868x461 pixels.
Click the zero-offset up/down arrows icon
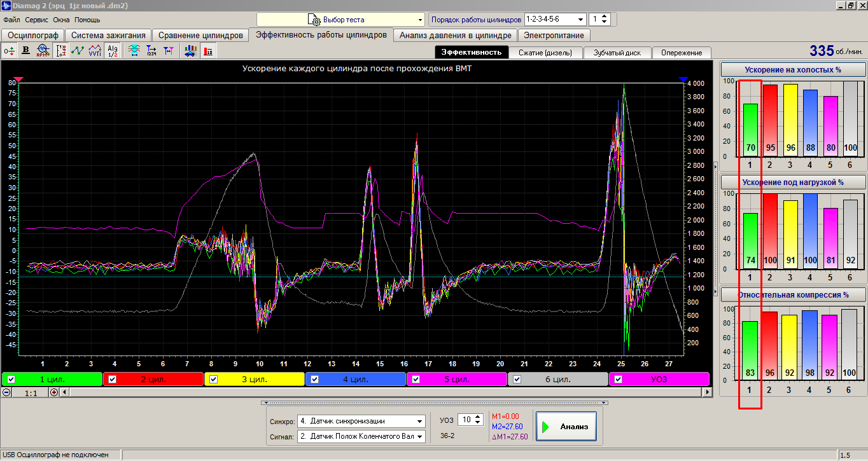[10, 51]
